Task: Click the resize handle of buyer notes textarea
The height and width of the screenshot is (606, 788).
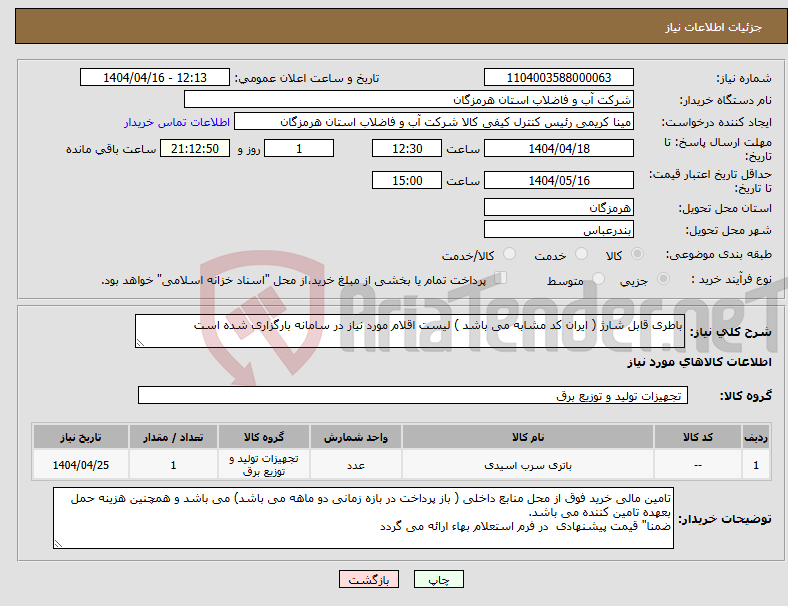Action: pos(58,544)
